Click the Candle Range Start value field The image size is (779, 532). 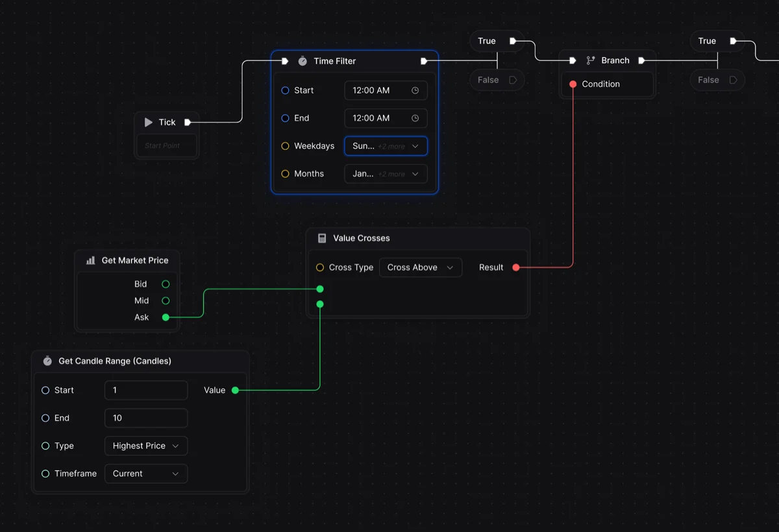(x=146, y=390)
